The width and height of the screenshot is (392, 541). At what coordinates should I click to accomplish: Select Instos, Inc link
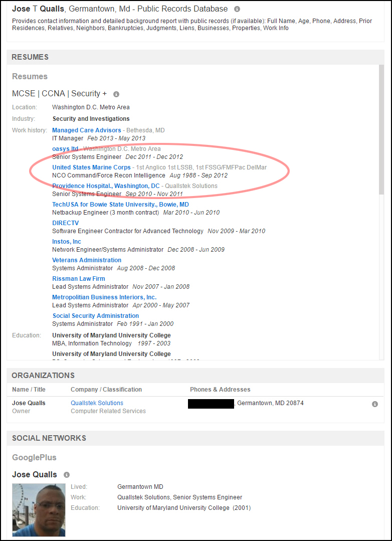coord(67,242)
